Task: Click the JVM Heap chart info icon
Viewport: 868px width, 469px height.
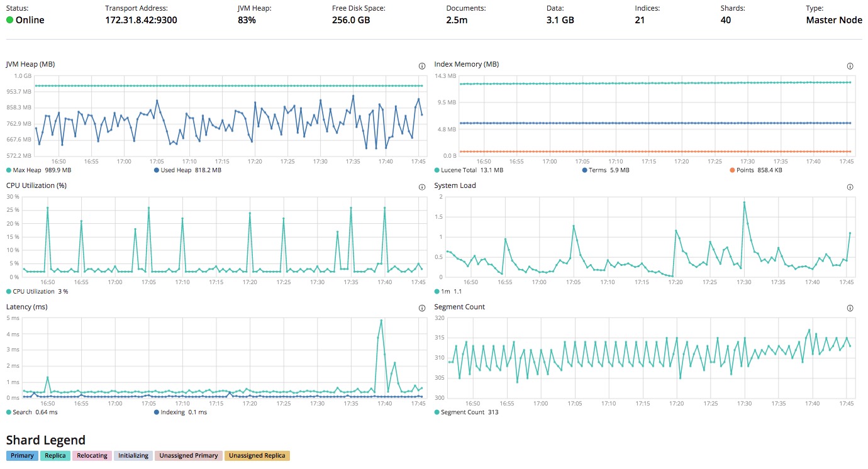Action: pos(421,66)
